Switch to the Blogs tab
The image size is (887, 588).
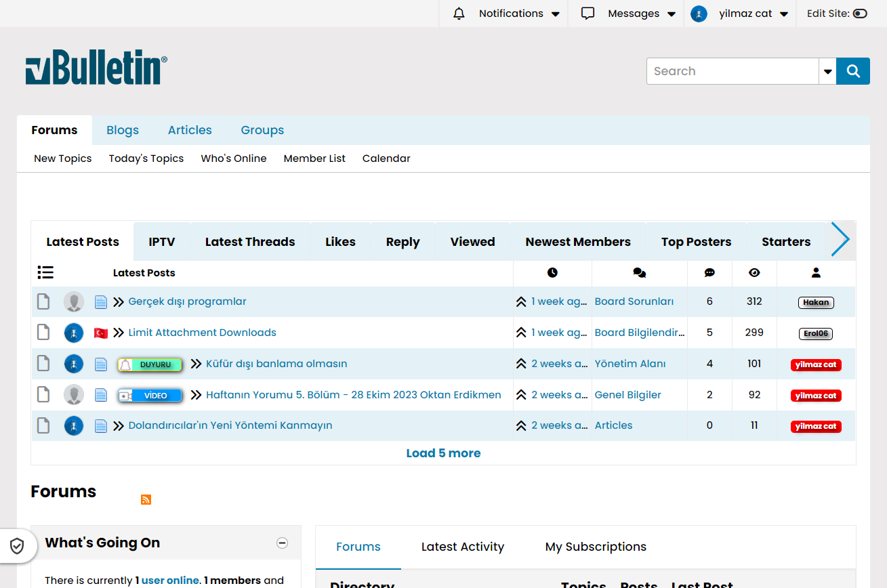pyautogui.click(x=123, y=130)
